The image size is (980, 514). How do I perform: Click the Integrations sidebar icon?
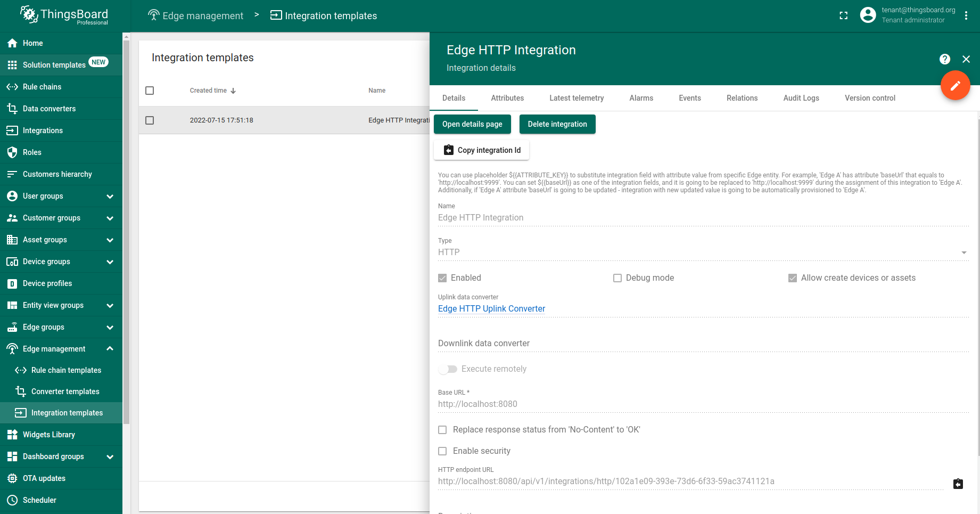coord(12,130)
